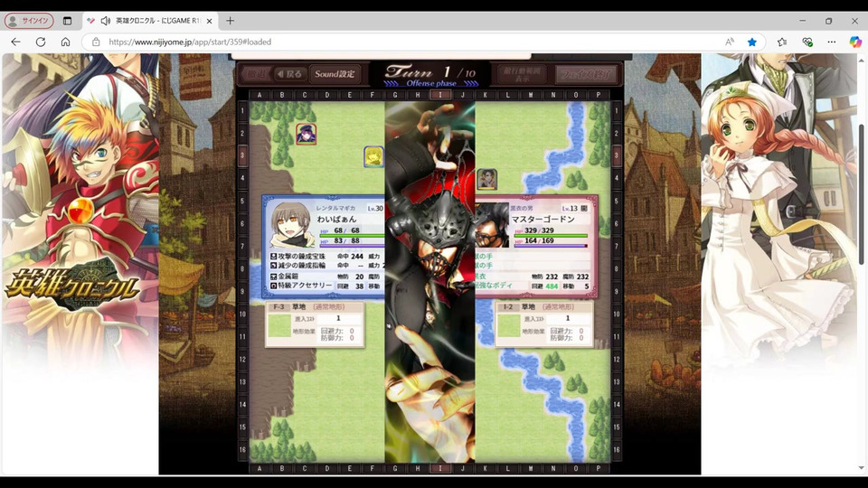Click the grass terrain swatch in I-2 panel

508,325
